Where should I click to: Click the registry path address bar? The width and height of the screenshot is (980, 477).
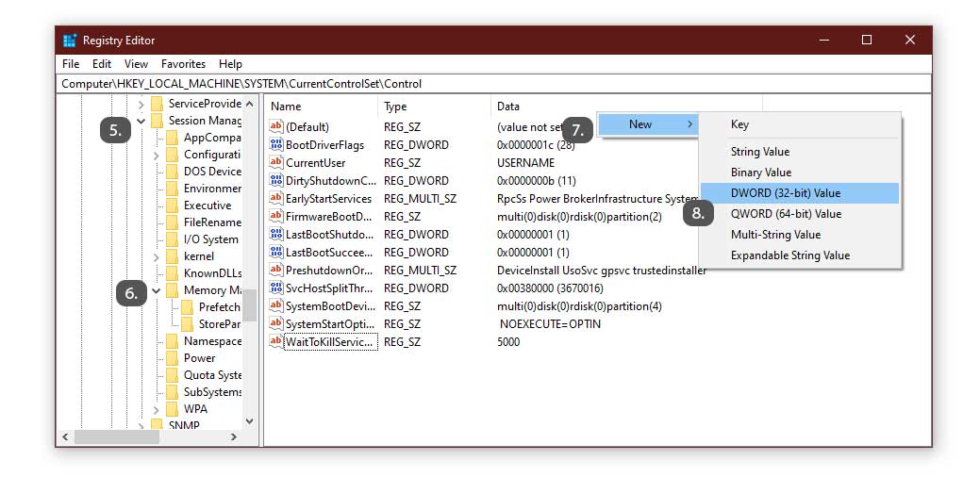[493, 84]
